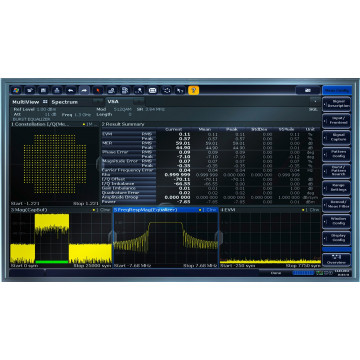Select the 2 Result Summary window title
This screenshot has height=360, width=360.
coord(123,124)
